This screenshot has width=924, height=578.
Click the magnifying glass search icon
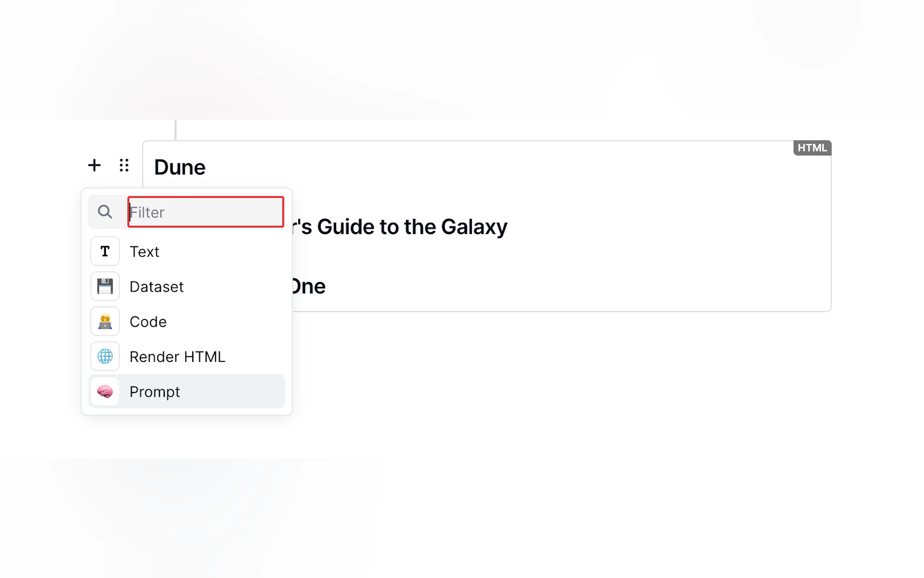(105, 212)
